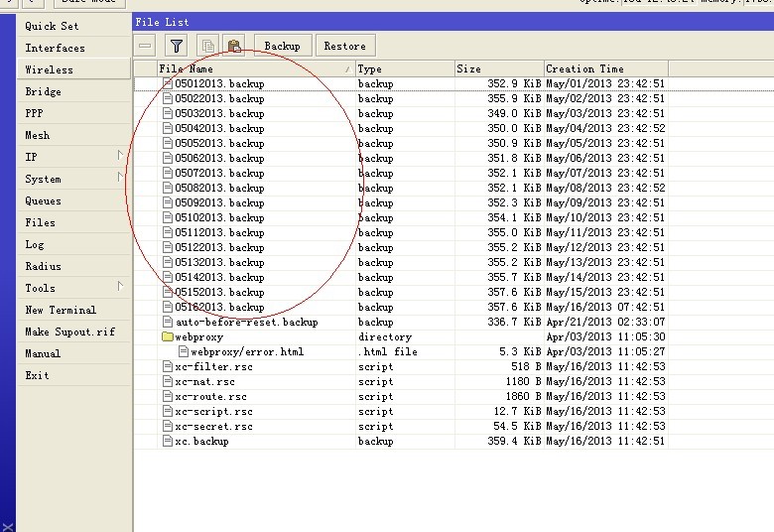Click file icon next to xc.backup
This screenshot has height=532, width=774.
pyautogui.click(x=168, y=441)
